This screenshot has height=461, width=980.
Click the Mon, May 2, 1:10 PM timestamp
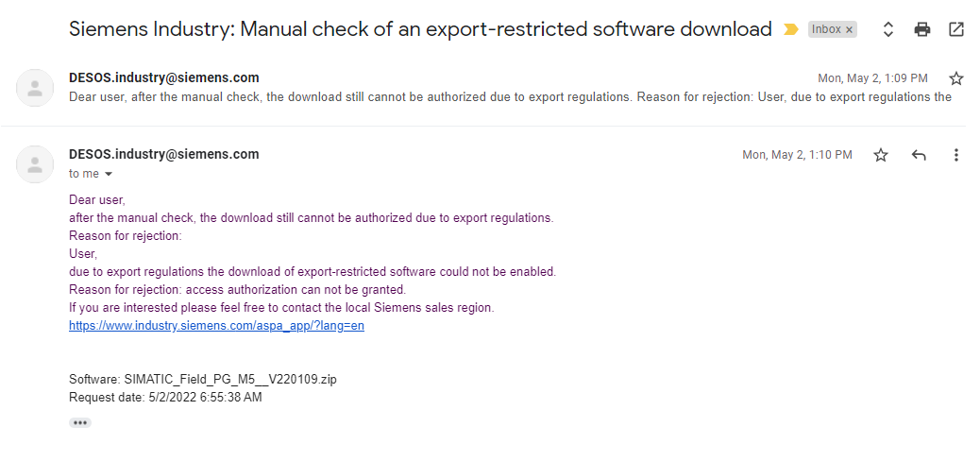click(797, 155)
